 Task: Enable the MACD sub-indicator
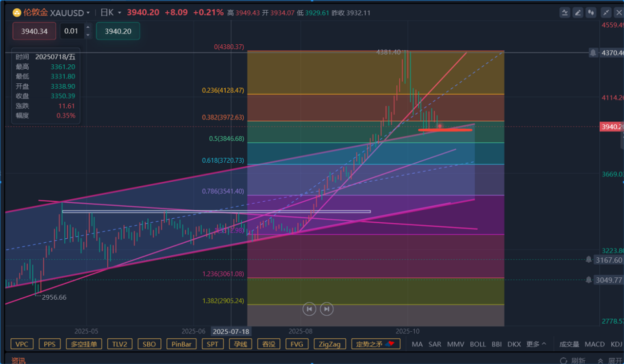pos(594,344)
